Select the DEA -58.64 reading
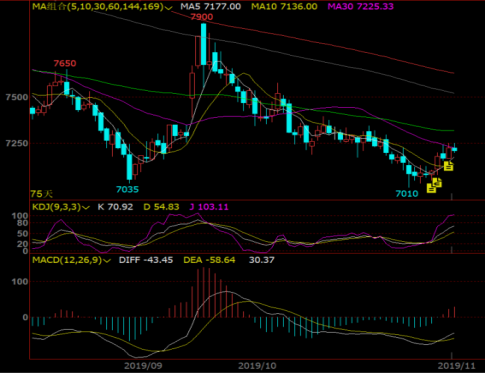 (209, 260)
